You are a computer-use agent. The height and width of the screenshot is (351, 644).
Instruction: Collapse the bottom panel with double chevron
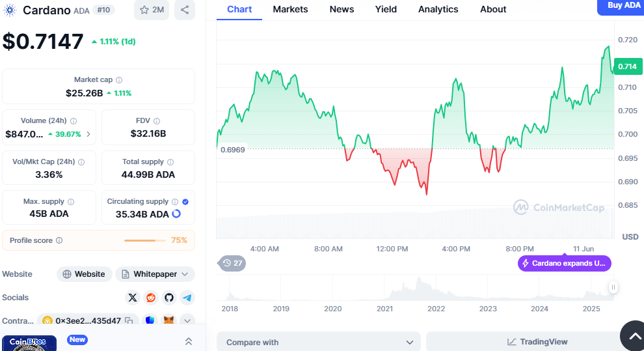coord(188,341)
